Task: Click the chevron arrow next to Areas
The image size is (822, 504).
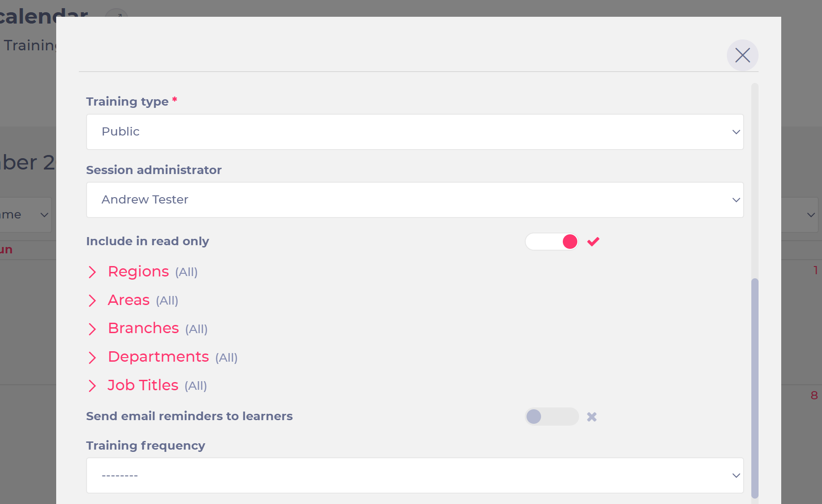Action: [92, 300]
